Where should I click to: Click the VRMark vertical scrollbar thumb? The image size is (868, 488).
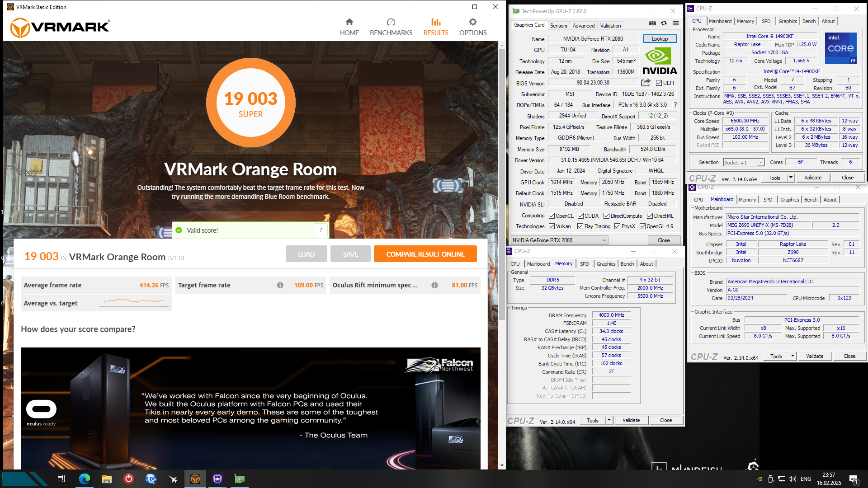tap(502, 185)
